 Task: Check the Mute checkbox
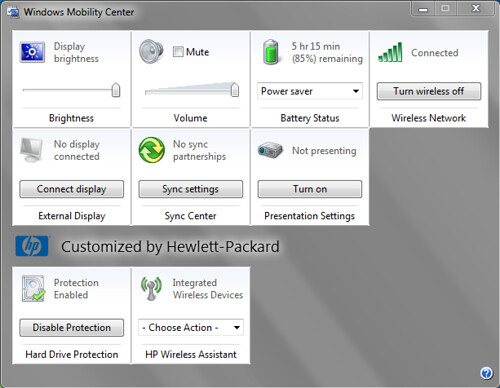point(178,52)
